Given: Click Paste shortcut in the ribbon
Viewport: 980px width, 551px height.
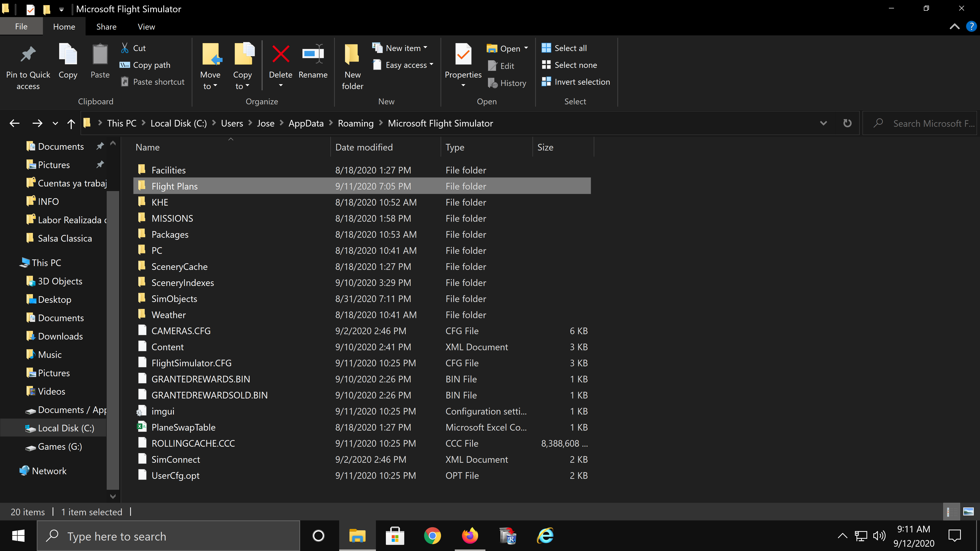Looking at the screenshot, I should tap(153, 82).
